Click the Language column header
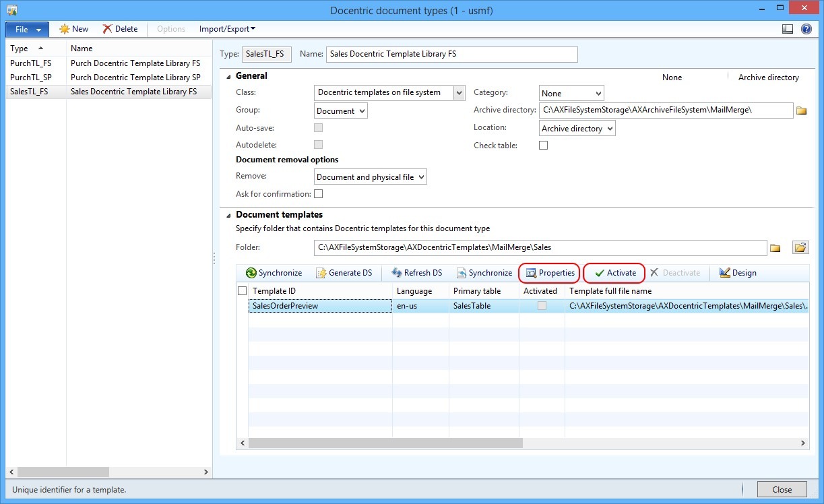 421,291
